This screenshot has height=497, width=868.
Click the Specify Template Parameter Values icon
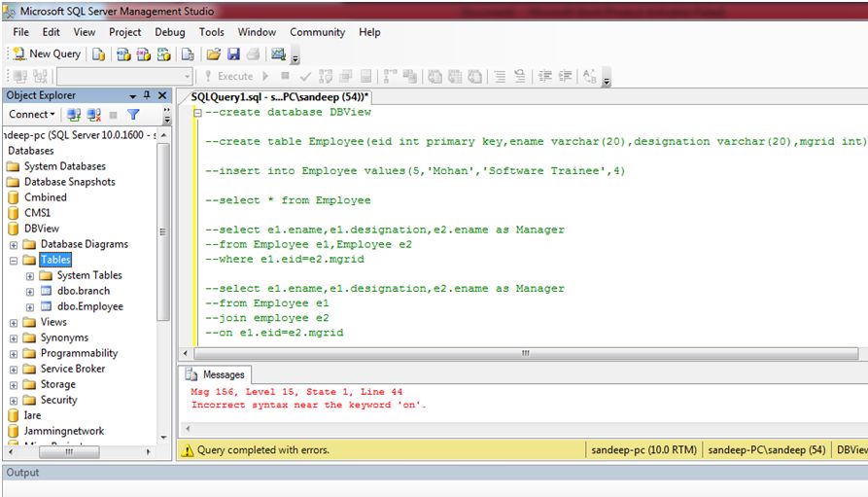pos(590,76)
